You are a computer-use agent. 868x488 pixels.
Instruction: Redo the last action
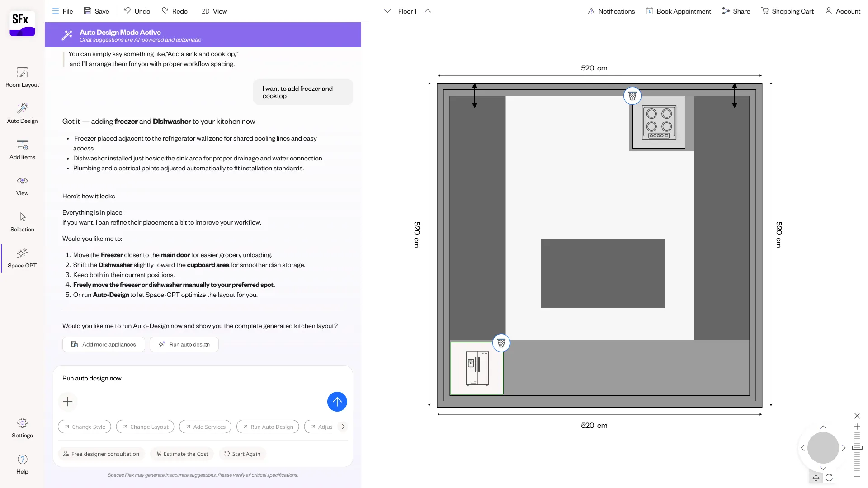click(x=175, y=11)
